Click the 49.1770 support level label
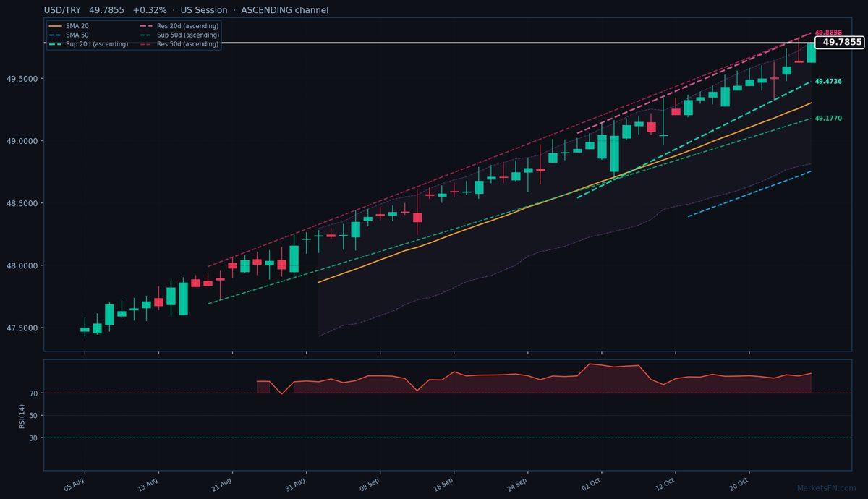Screen dimensions: 868x499 (828, 118)
